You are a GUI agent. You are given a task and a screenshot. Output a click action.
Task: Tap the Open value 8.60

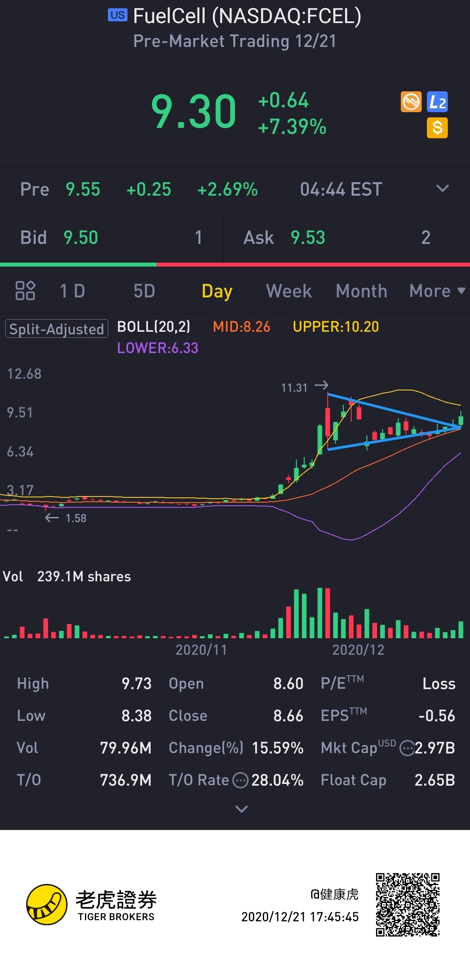point(288,683)
